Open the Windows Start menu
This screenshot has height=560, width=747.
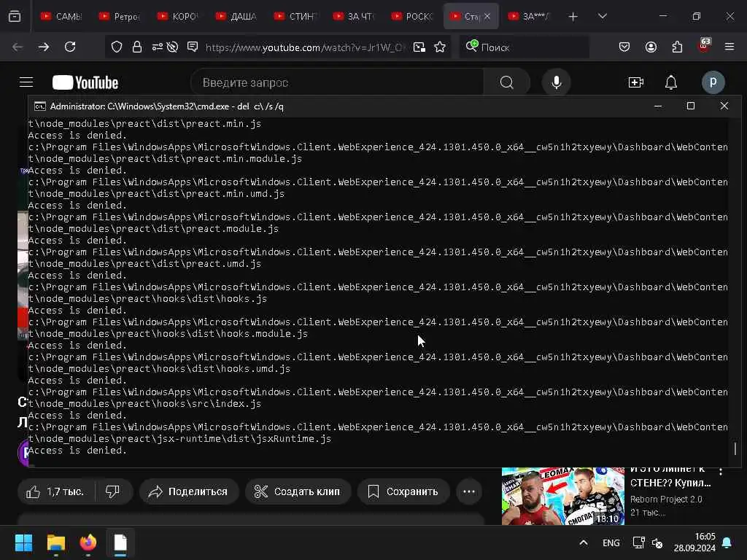(x=23, y=542)
